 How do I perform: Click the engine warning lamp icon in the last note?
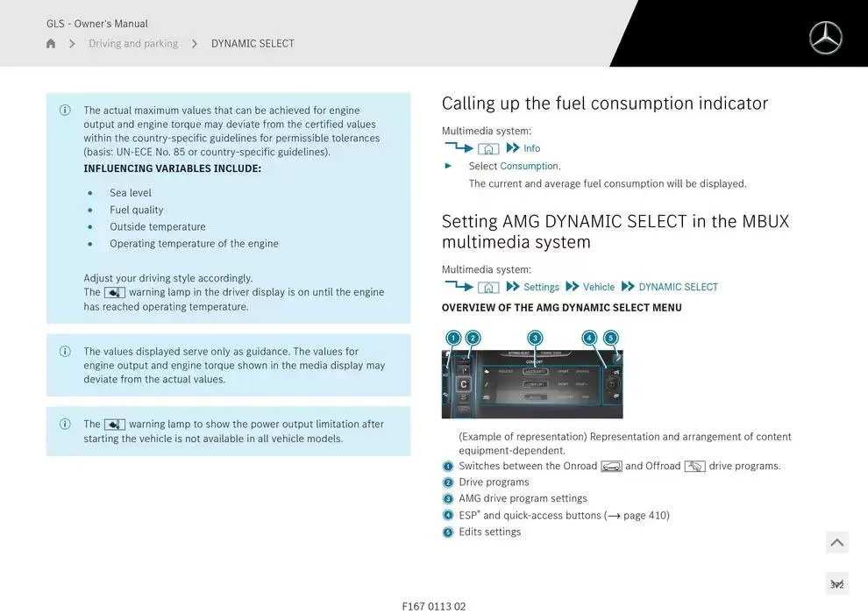coord(115,425)
